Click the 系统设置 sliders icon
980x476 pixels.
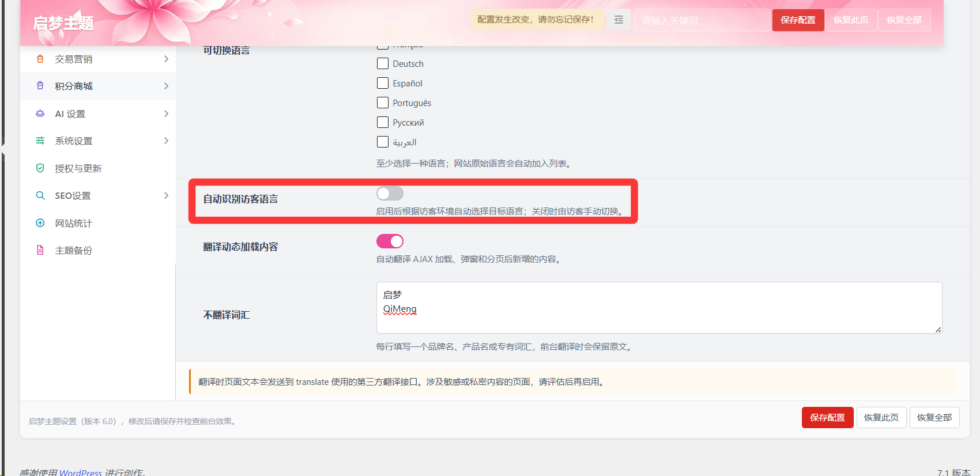[40, 141]
